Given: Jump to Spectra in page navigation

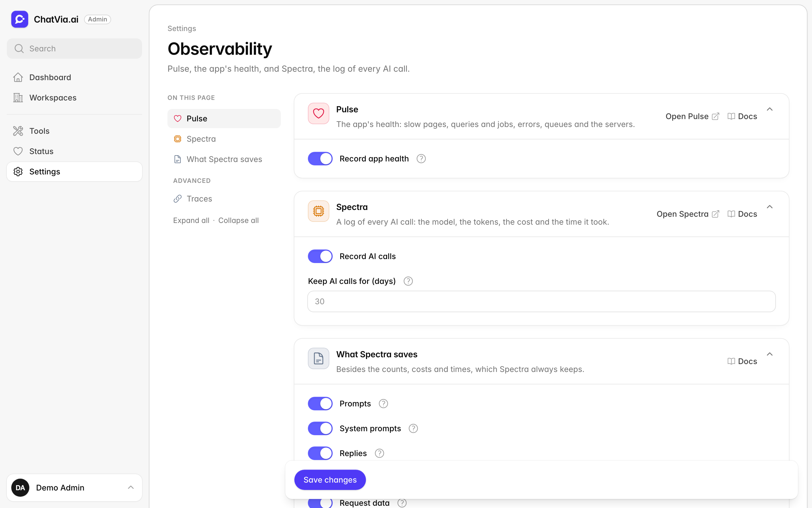Looking at the screenshot, I should coord(224,139).
